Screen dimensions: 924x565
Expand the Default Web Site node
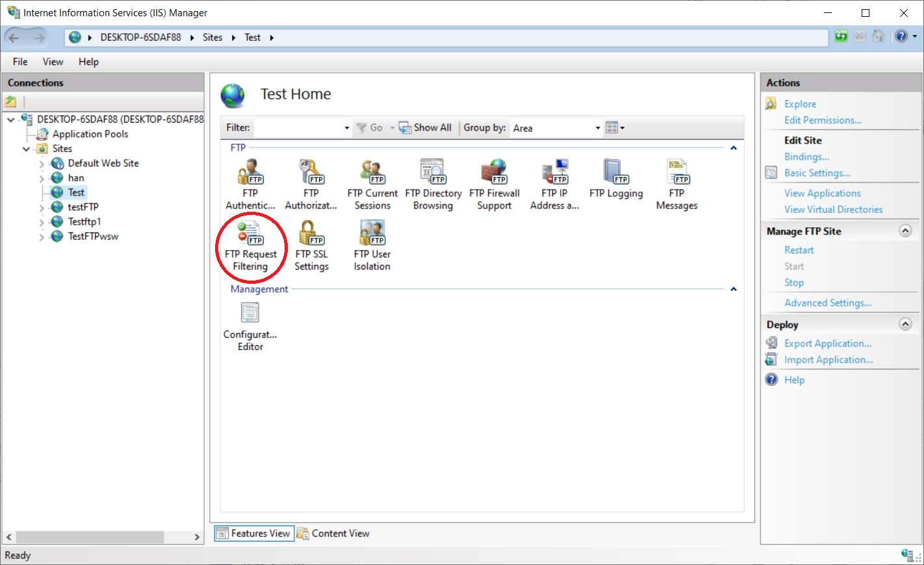42,164
